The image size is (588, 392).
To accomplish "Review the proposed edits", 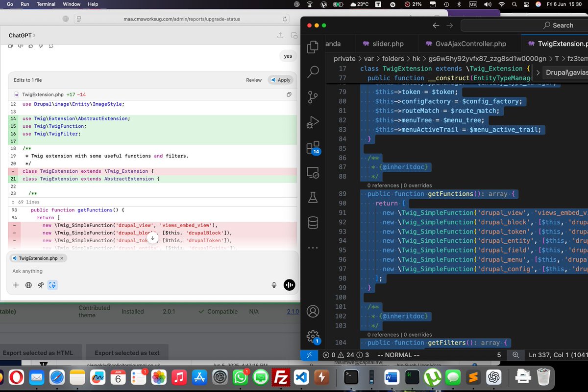I will click(254, 80).
